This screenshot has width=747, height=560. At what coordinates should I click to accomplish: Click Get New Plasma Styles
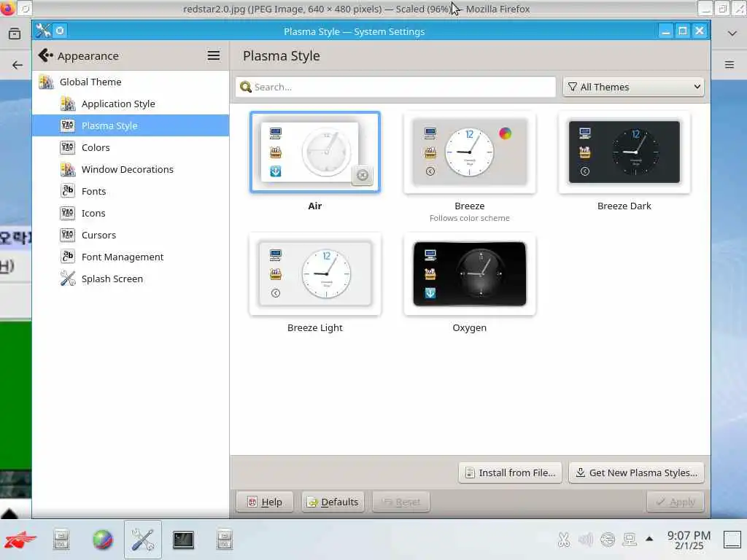click(636, 472)
